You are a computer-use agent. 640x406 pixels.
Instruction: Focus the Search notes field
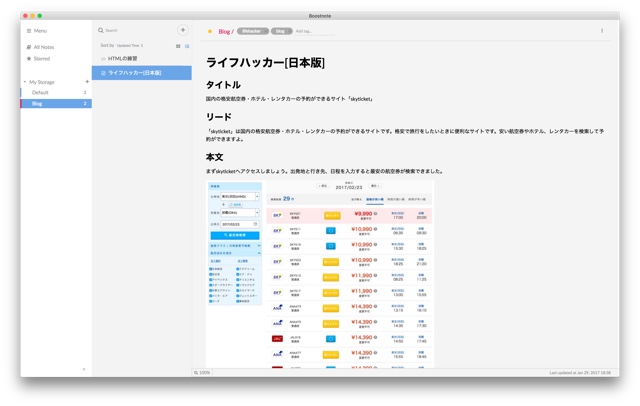137,30
